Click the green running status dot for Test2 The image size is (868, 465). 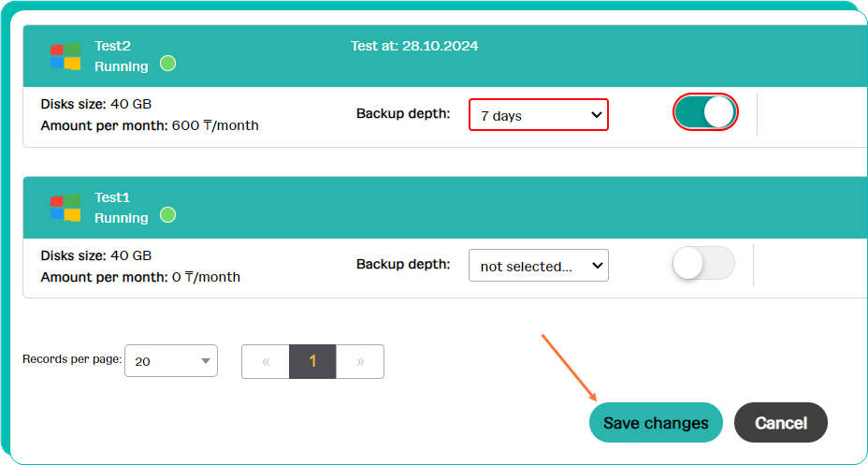click(x=167, y=64)
